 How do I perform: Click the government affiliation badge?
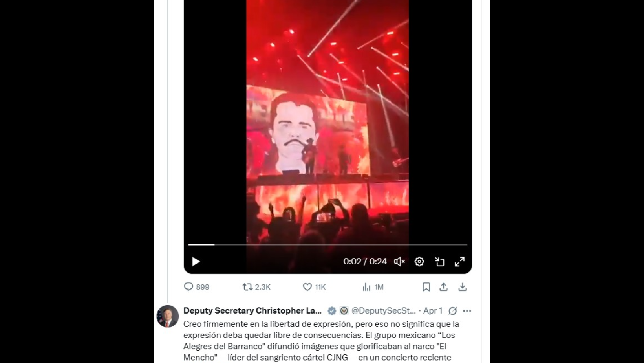[344, 311]
